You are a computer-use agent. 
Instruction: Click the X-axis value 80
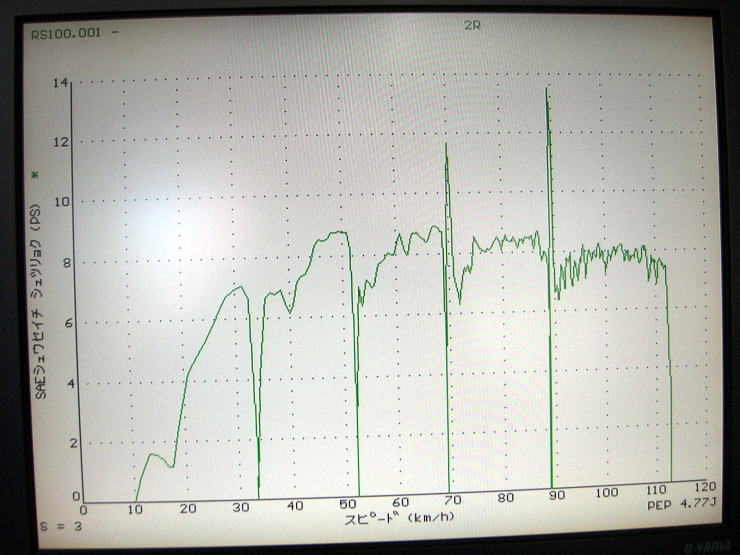point(505,497)
